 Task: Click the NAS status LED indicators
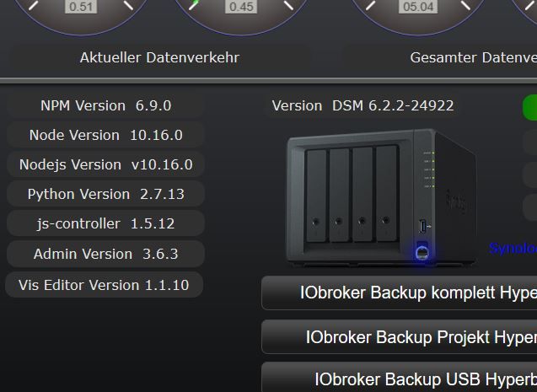(x=430, y=169)
